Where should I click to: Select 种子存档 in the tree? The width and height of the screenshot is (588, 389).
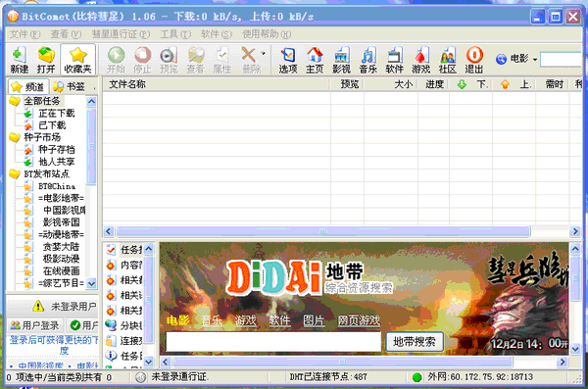click(57, 150)
